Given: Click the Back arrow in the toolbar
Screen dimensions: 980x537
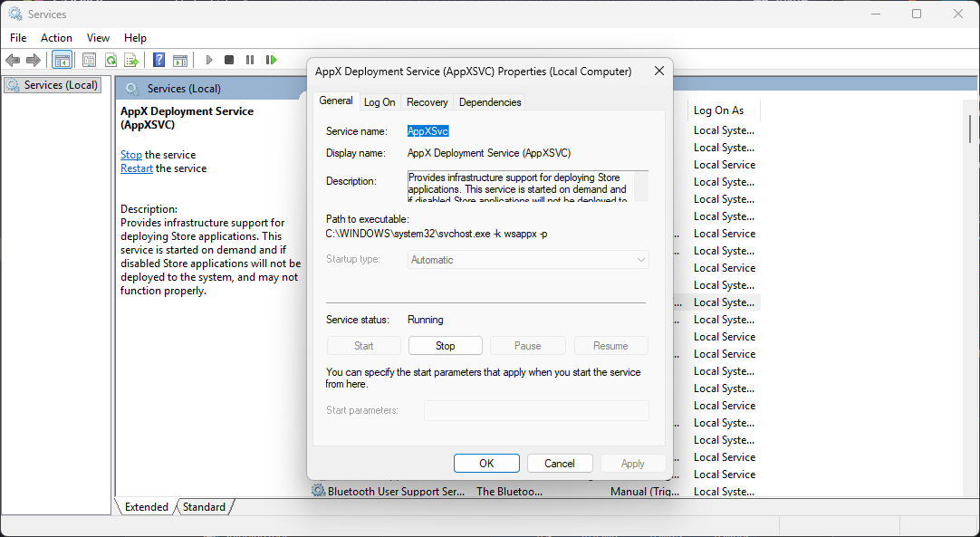Looking at the screenshot, I should coord(13,60).
